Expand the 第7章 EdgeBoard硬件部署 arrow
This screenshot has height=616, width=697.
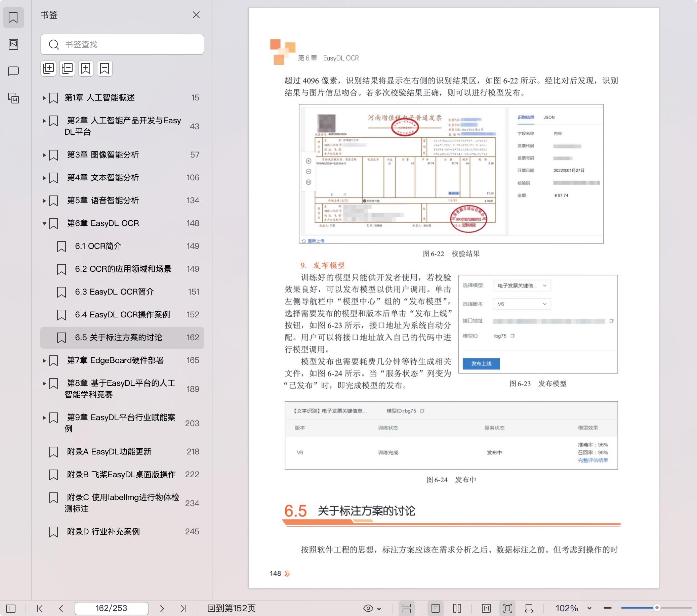point(44,361)
